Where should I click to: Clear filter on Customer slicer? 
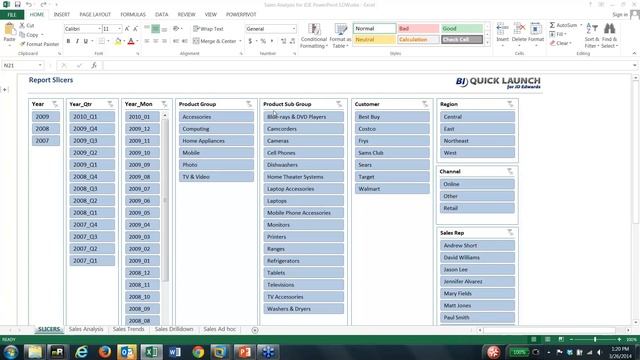point(425,104)
